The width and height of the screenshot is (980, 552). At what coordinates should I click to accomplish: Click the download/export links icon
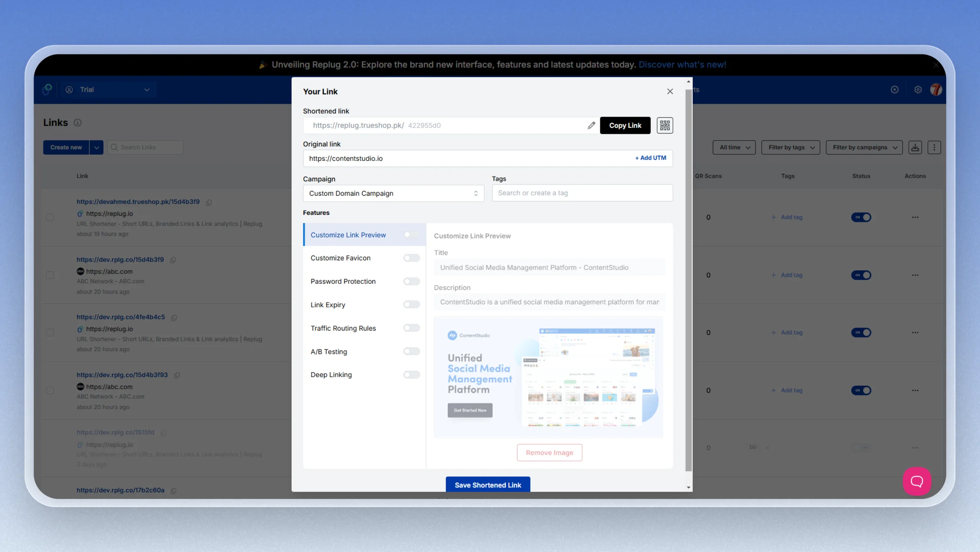915,147
